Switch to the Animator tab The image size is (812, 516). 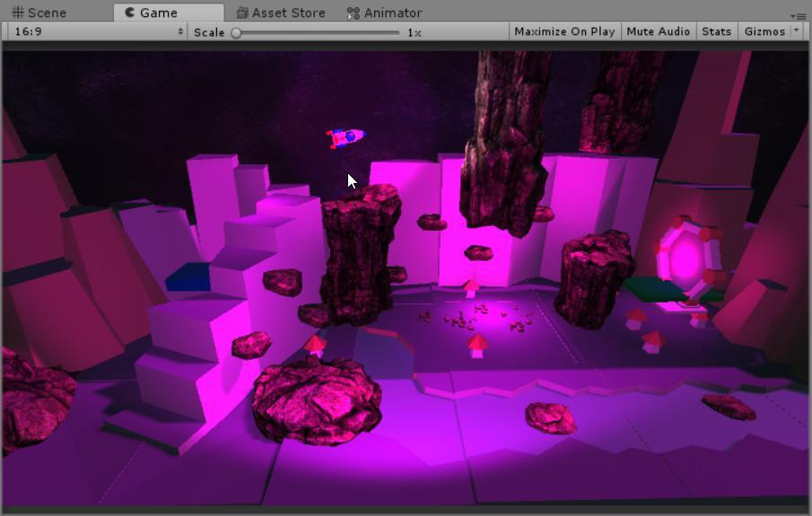pyautogui.click(x=384, y=13)
